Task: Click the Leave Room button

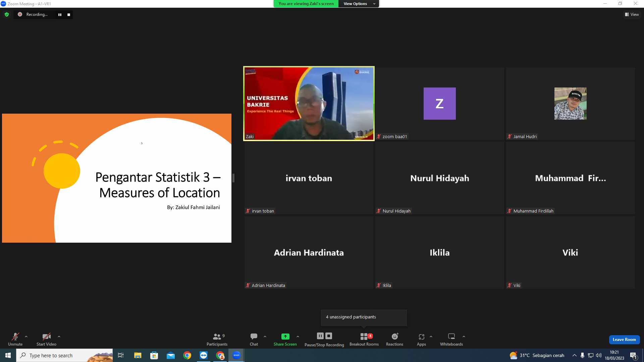Action: (x=624, y=340)
